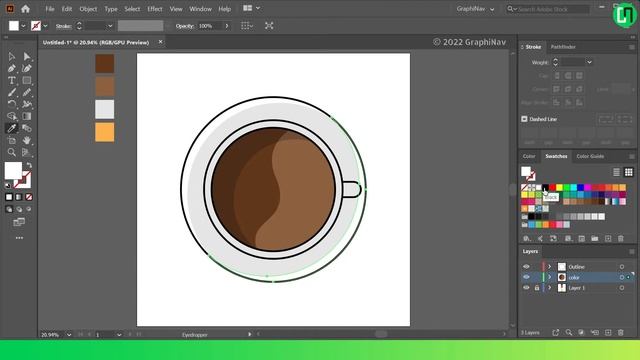The height and width of the screenshot is (360, 640).
Task: Expand Layer 1 contents
Action: coord(549,288)
